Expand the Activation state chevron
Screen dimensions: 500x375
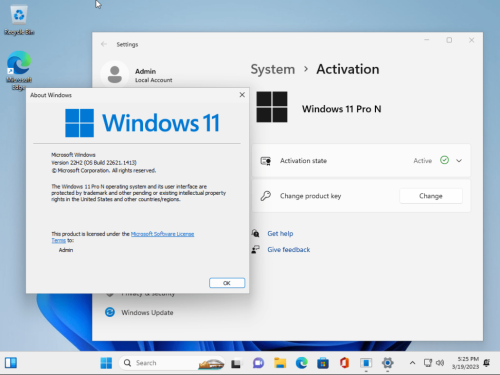[459, 161]
